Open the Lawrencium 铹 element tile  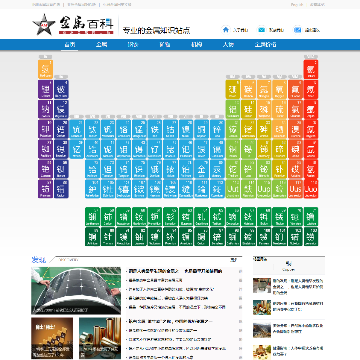tap(311, 236)
